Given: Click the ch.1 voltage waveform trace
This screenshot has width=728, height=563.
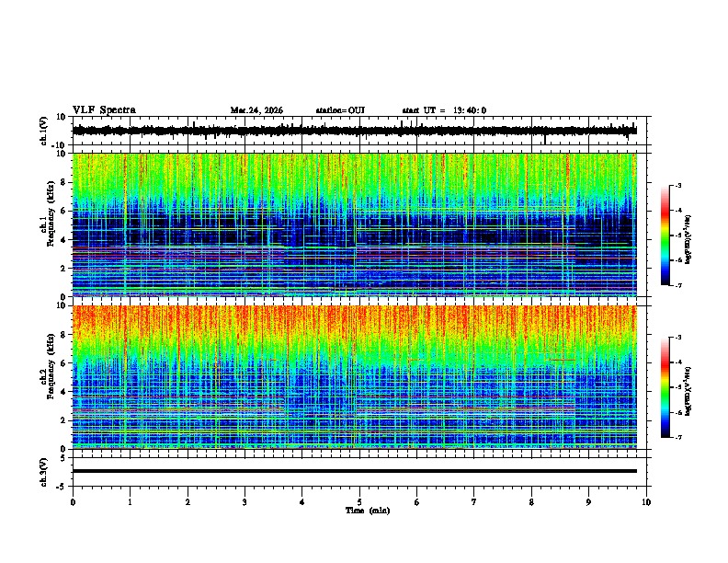Looking at the screenshot, I should pyautogui.click(x=354, y=131).
